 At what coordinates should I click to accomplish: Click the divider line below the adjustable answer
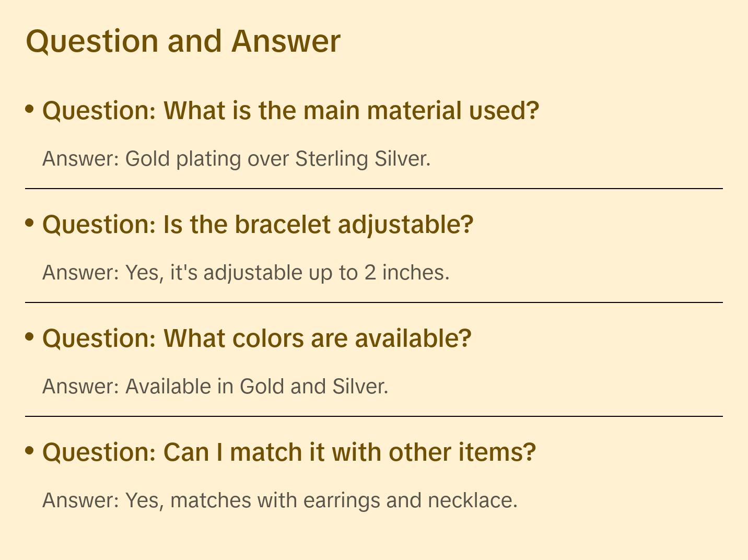(374, 302)
